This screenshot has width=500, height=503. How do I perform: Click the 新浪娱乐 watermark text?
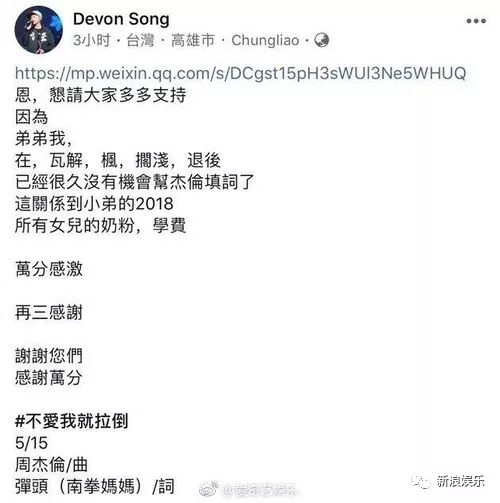point(461,481)
